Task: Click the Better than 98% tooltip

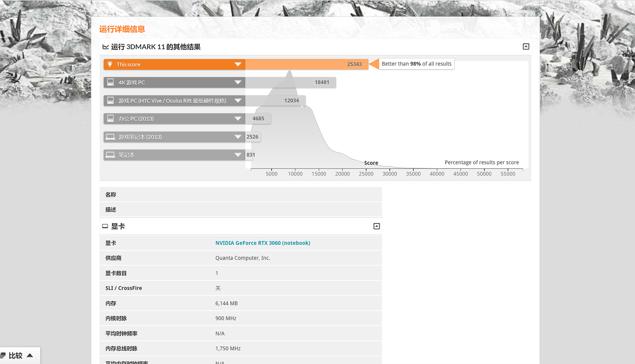Action: (416, 64)
